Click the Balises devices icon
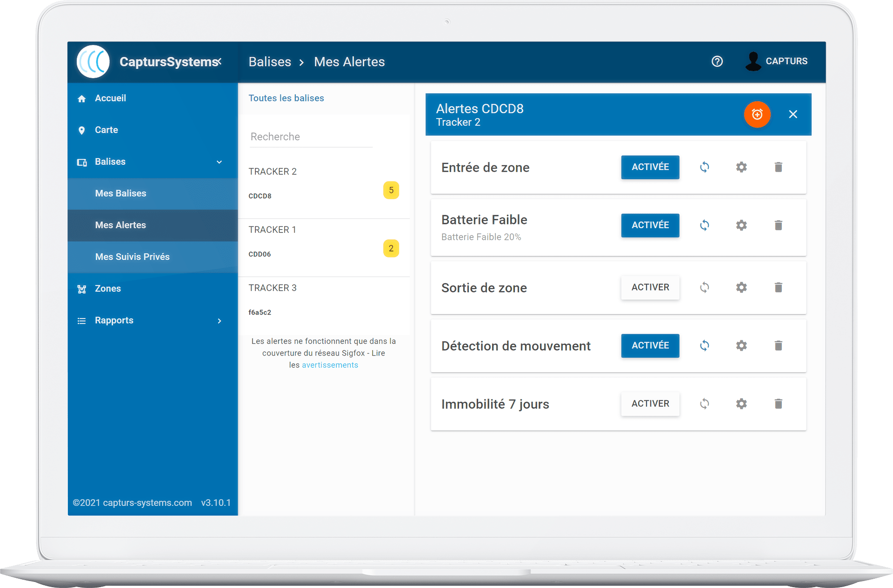 pos(82,162)
